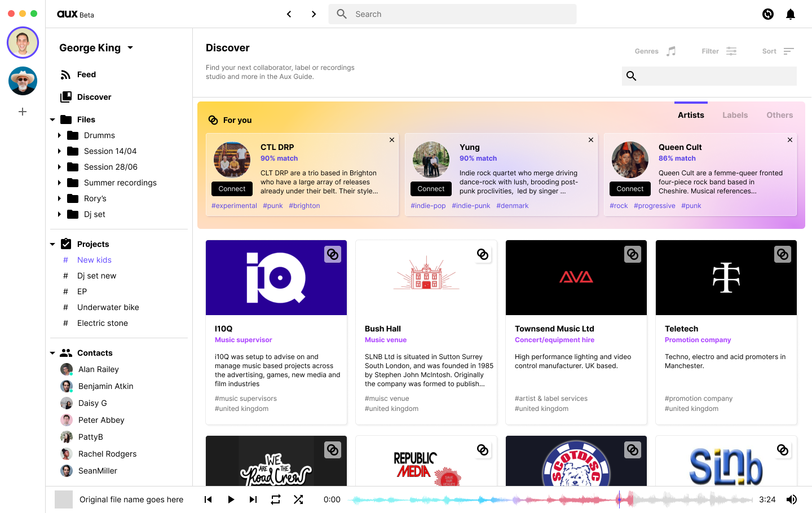Viewport: 812px width, 513px height.
Task: Click the connect link icon on Townsend Music card
Action: (633, 254)
